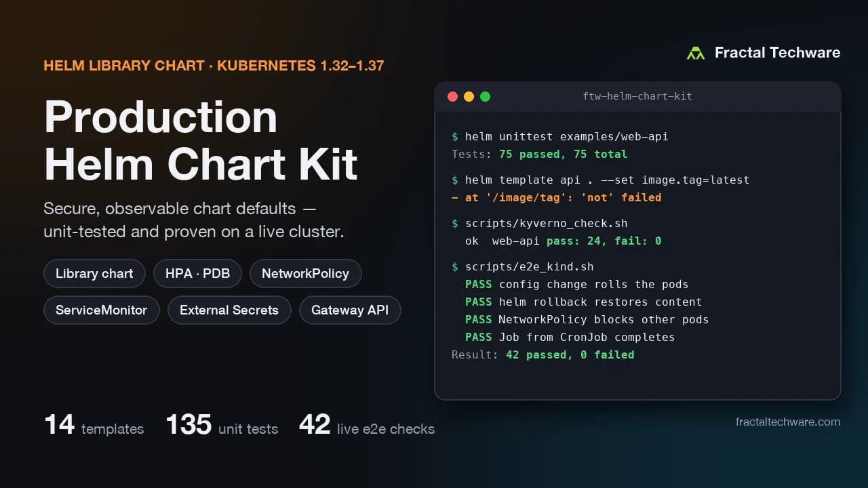Screen dimensions: 868x488
Task: Select the Library chart pill
Action: tap(94, 274)
